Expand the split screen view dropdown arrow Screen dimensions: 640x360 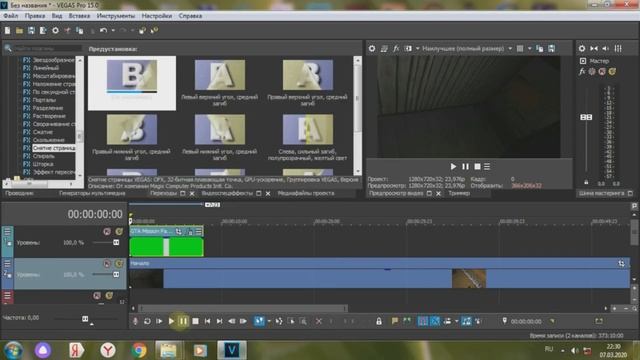click(418, 49)
